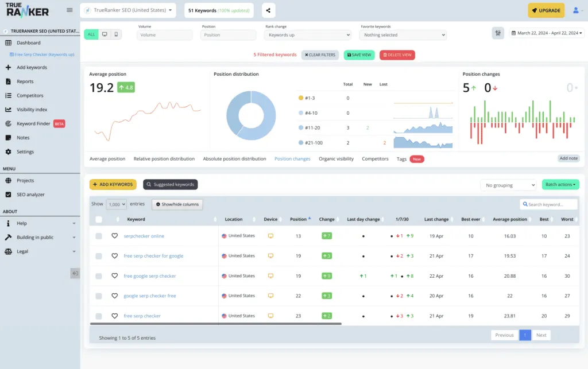The image size is (588, 369).
Task: Click the #1-3 legend color dot
Action: point(301,98)
